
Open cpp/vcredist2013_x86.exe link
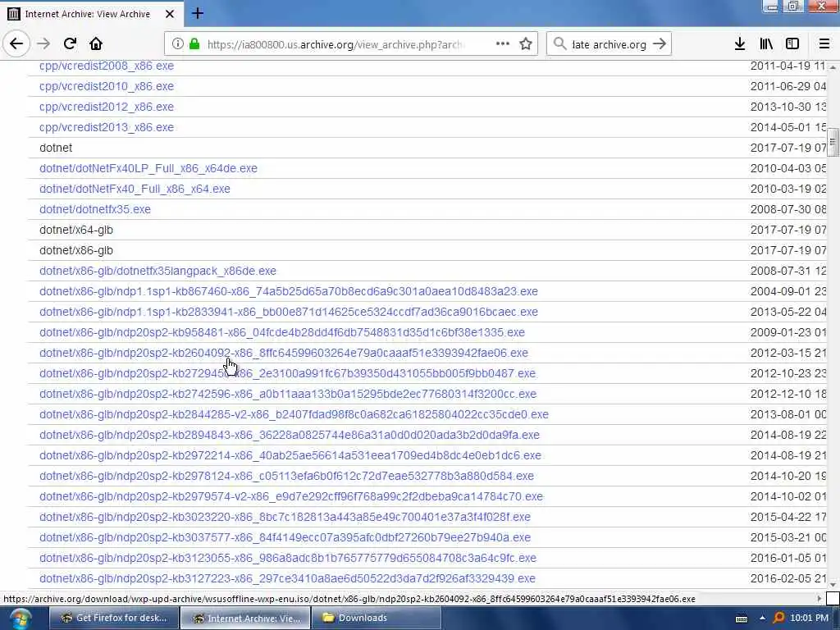(x=107, y=127)
